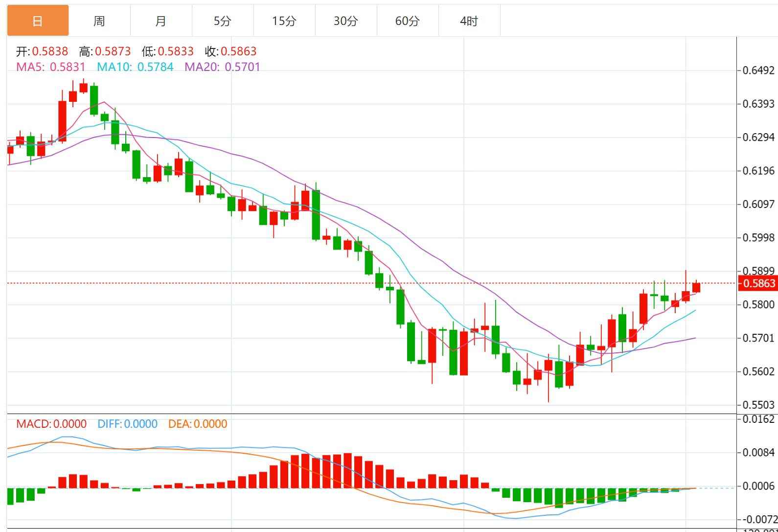Click the 0.5701 price axis label
The height and width of the screenshot is (532, 778).
[x=758, y=338]
